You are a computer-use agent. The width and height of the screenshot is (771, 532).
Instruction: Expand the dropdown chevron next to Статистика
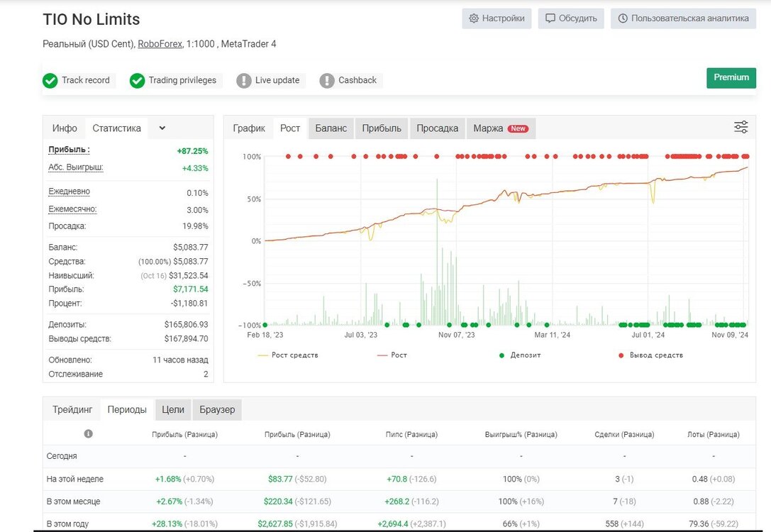point(162,128)
